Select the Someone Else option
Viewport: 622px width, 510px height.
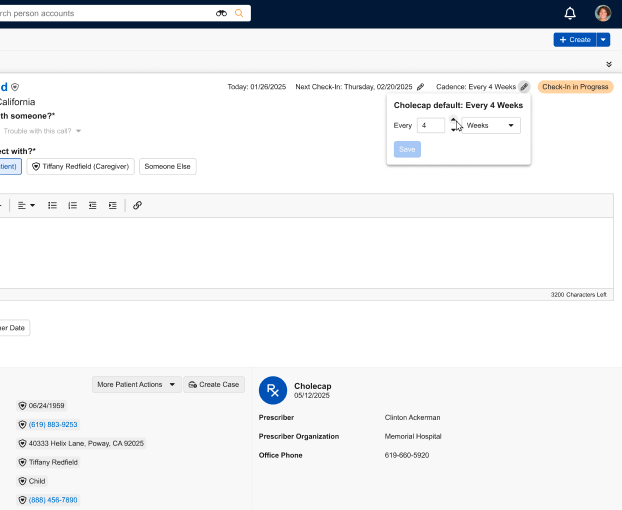point(167,166)
